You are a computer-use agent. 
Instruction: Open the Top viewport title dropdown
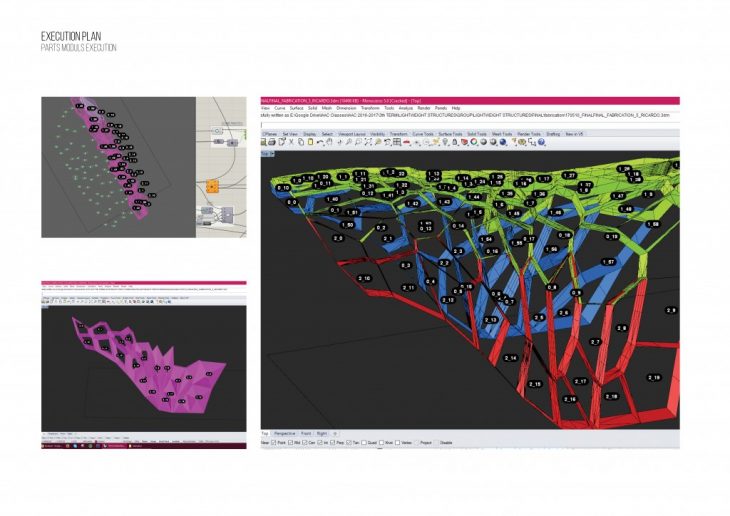click(267, 153)
